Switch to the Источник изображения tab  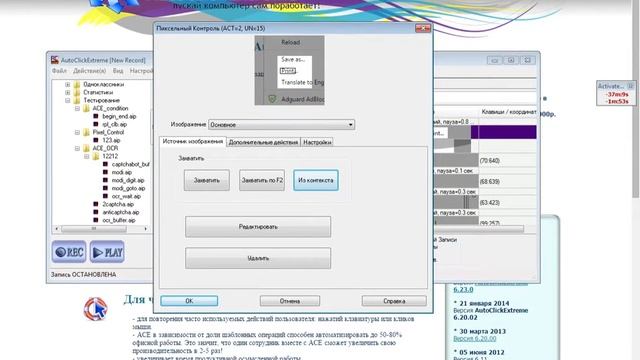[x=193, y=142]
